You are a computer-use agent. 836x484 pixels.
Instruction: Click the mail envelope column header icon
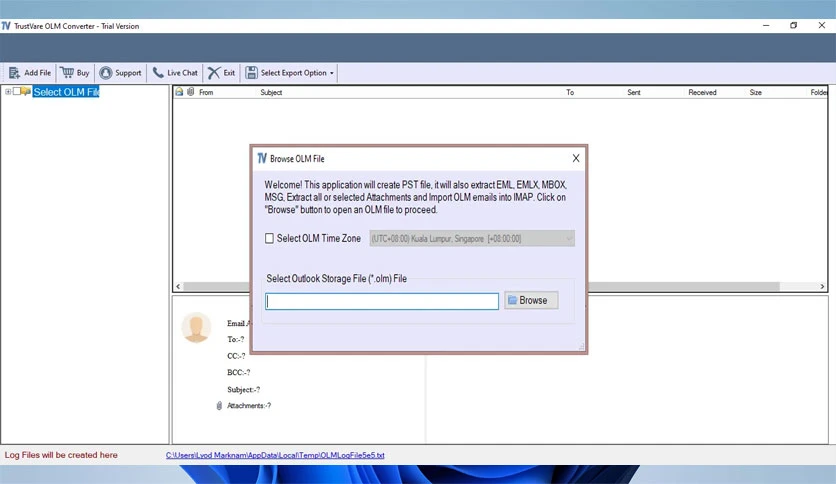[x=179, y=92]
